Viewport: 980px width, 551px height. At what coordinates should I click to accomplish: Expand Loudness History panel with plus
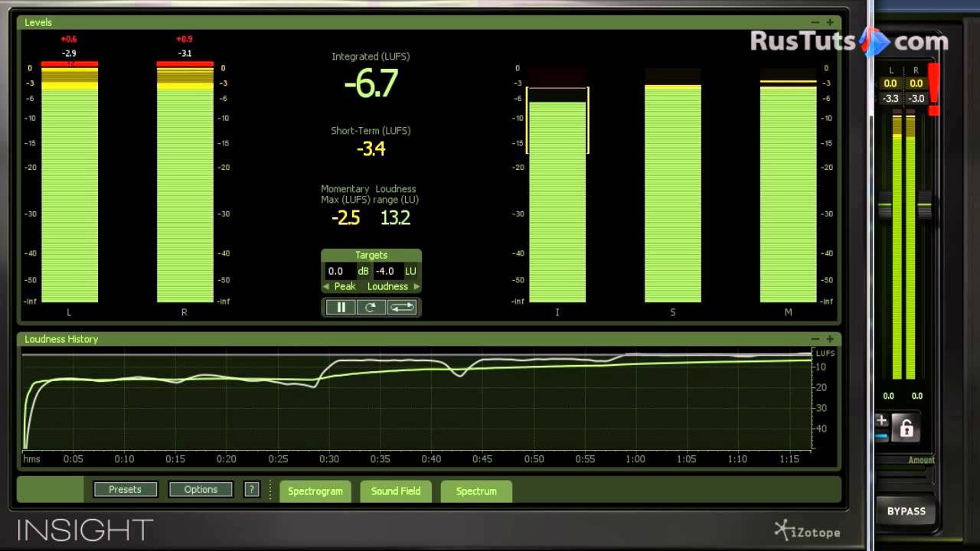tap(830, 339)
